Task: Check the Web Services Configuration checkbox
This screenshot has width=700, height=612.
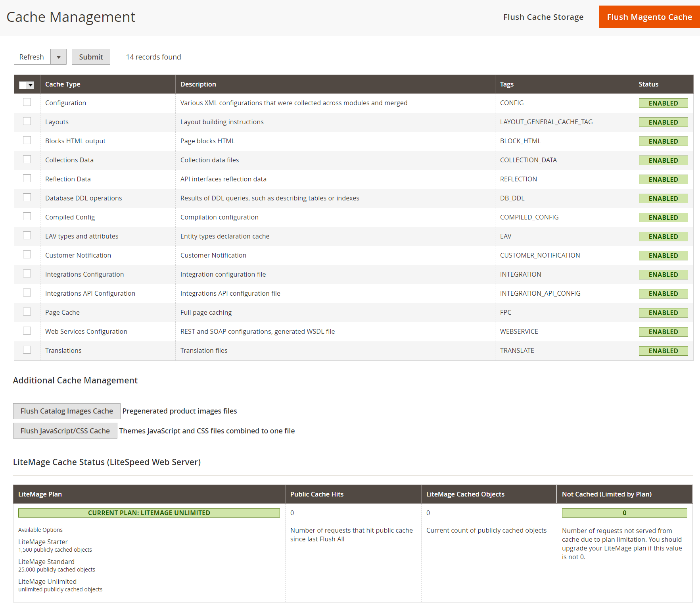Action: 27,331
